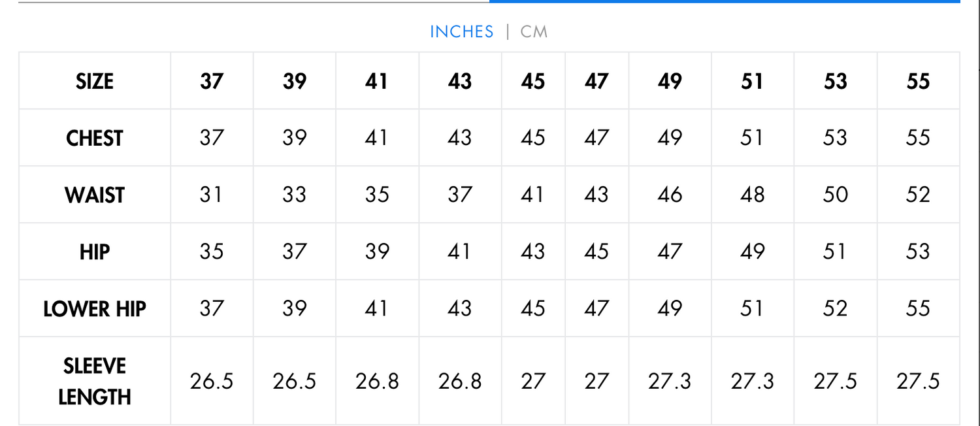The width and height of the screenshot is (980, 426).
Task: Select size 49 column header
Action: pos(670,82)
